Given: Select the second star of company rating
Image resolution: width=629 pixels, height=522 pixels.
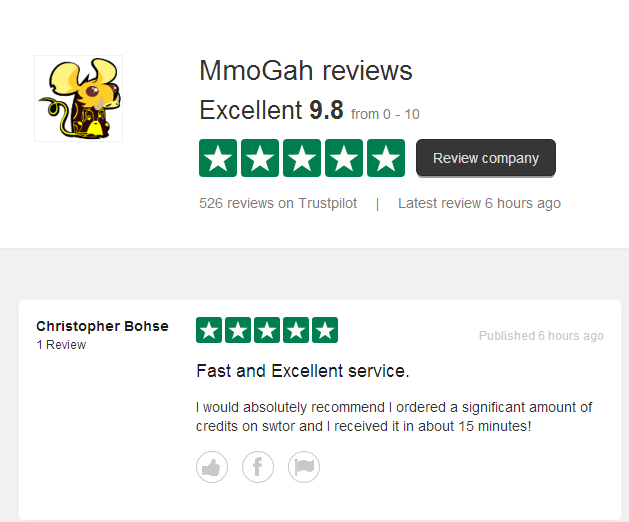Looking at the screenshot, I should point(260,158).
